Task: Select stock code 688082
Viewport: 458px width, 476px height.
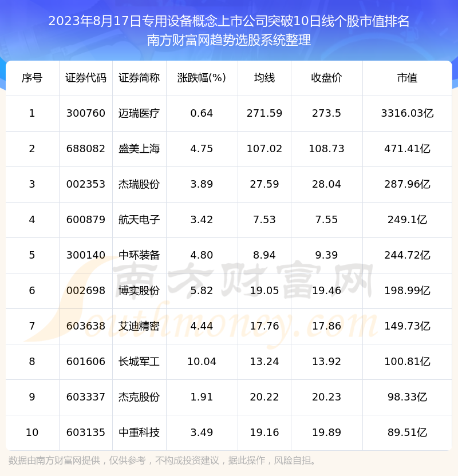Action: [86, 149]
